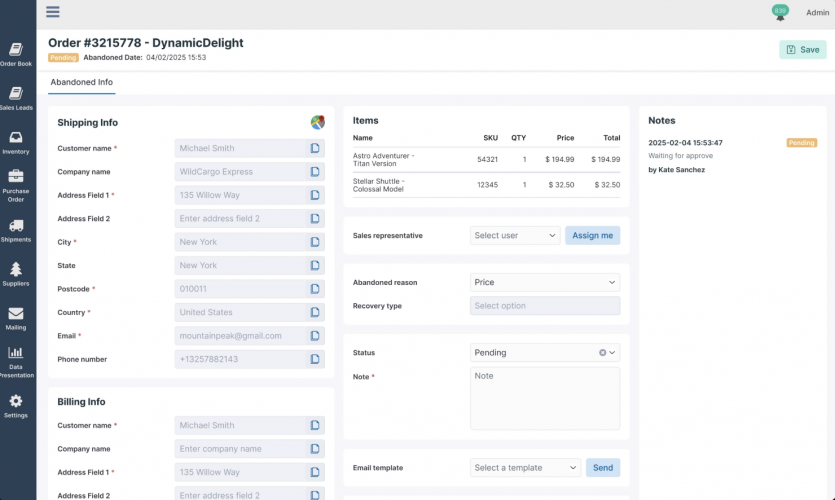The height and width of the screenshot is (500, 835).
Task: Copy billing Customer name value
Action: (x=315, y=425)
